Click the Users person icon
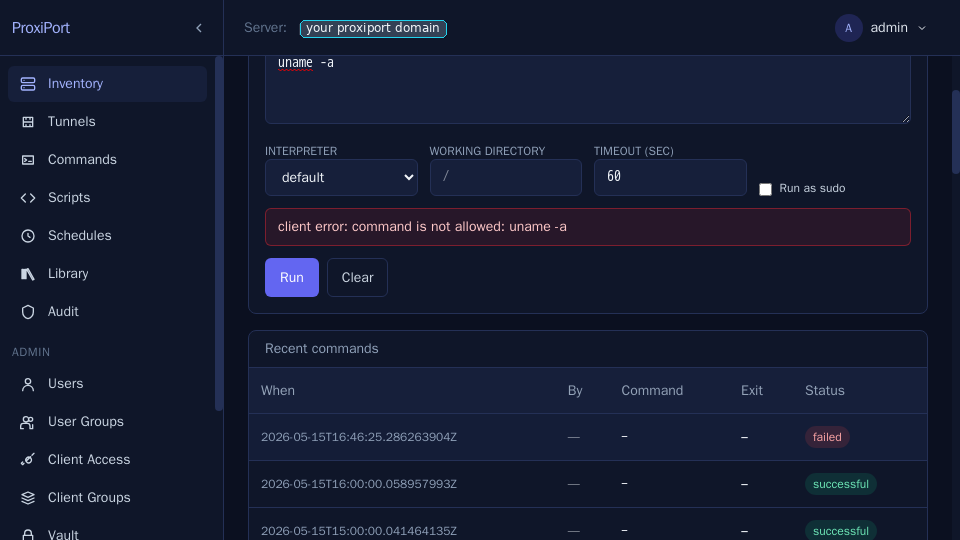960x540 pixels. tap(28, 384)
